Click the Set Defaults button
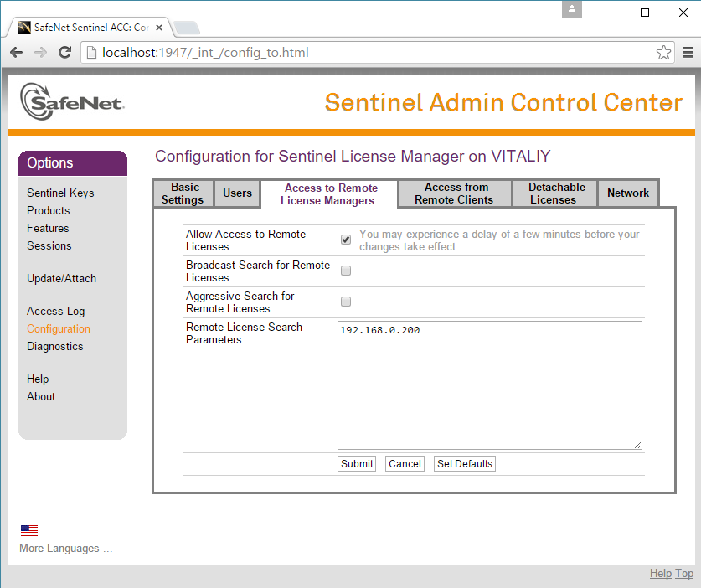Image resolution: width=701 pixels, height=588 pixels. [x=464, y=464]
